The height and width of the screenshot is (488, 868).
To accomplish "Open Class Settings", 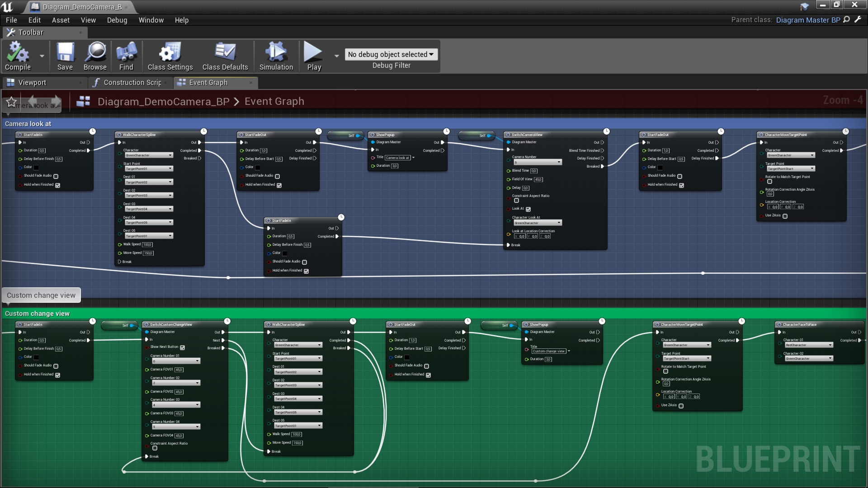I will click(169, 55).
